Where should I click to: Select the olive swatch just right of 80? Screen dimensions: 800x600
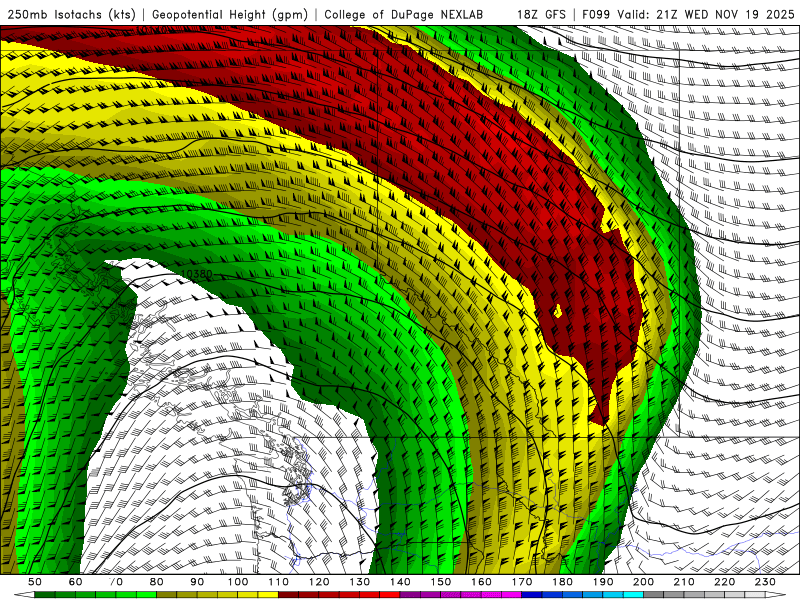click(167, 595)
